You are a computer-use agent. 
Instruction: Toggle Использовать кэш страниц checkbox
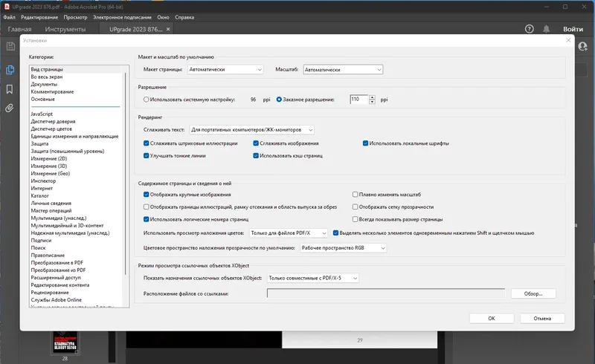(256, 155)
